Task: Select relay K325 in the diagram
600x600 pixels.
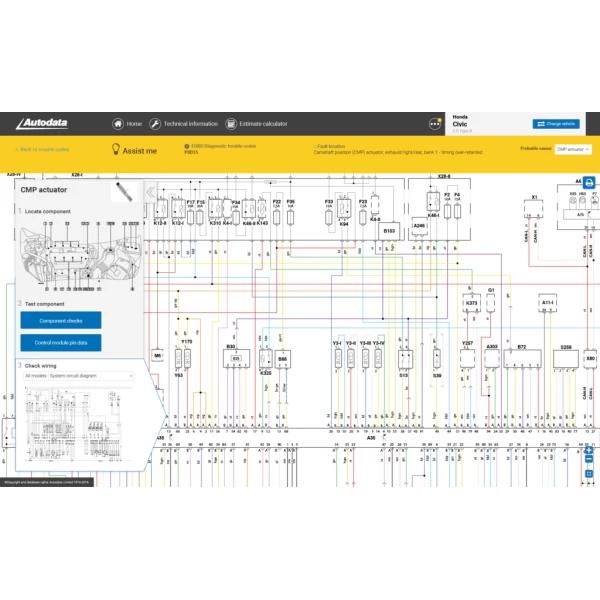Action: coord(266,359)
